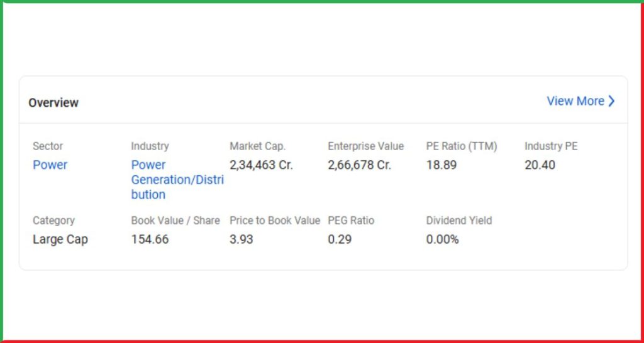Screen dimensions: 644x343
Task: Click the Price to Book Value label
Action: (275, 220)
